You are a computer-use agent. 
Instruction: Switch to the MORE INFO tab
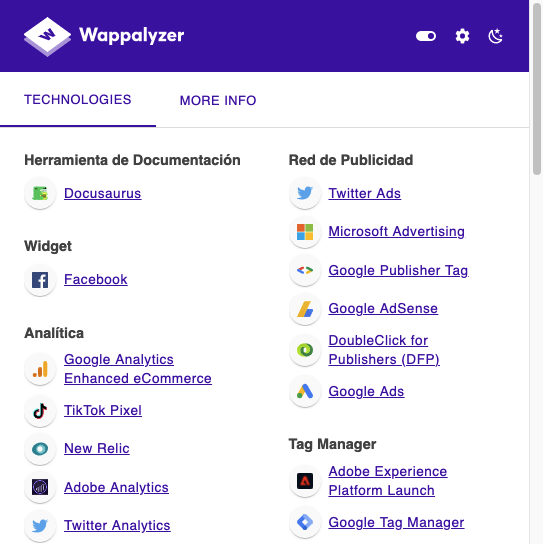(218, 101)
